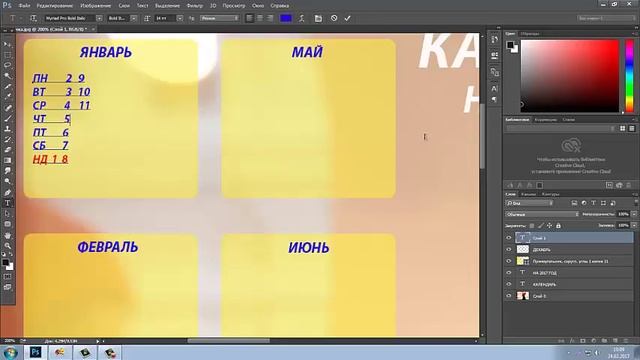The width and height of the screenshot is (640, 360).
Task: Open the Warp Text dialog
Action: [302, 18]
